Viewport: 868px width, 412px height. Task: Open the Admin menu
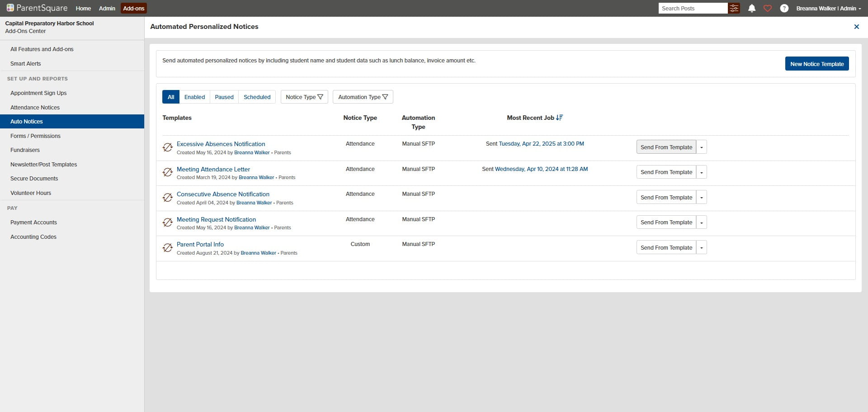pyautogui.click(x=107, y=8)
